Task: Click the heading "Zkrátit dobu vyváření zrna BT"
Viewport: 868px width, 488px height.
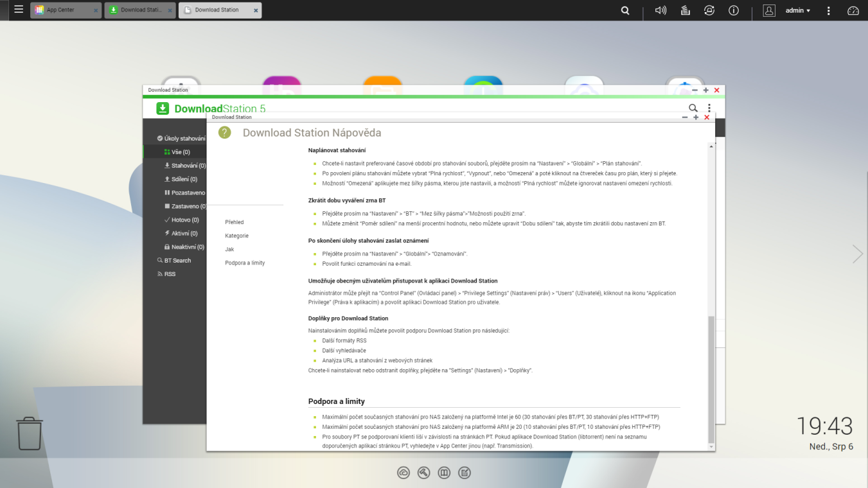Action: pos(347,200)
